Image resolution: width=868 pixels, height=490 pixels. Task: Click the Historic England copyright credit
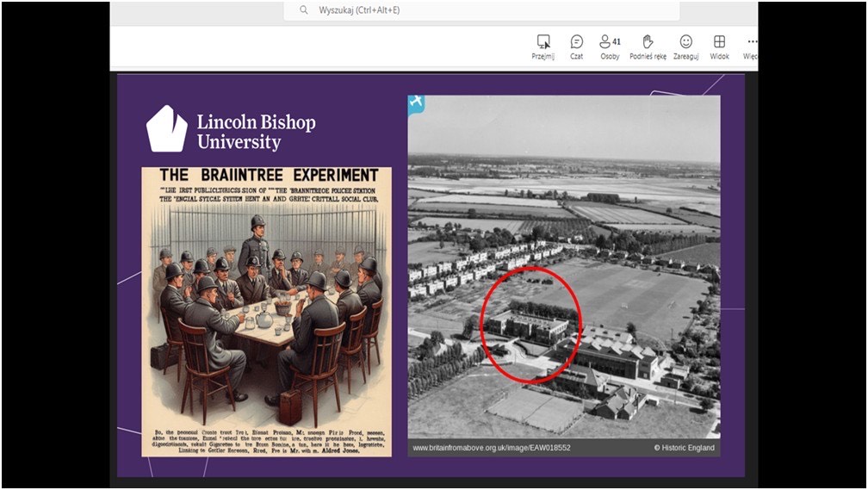[x=684, y=448]
